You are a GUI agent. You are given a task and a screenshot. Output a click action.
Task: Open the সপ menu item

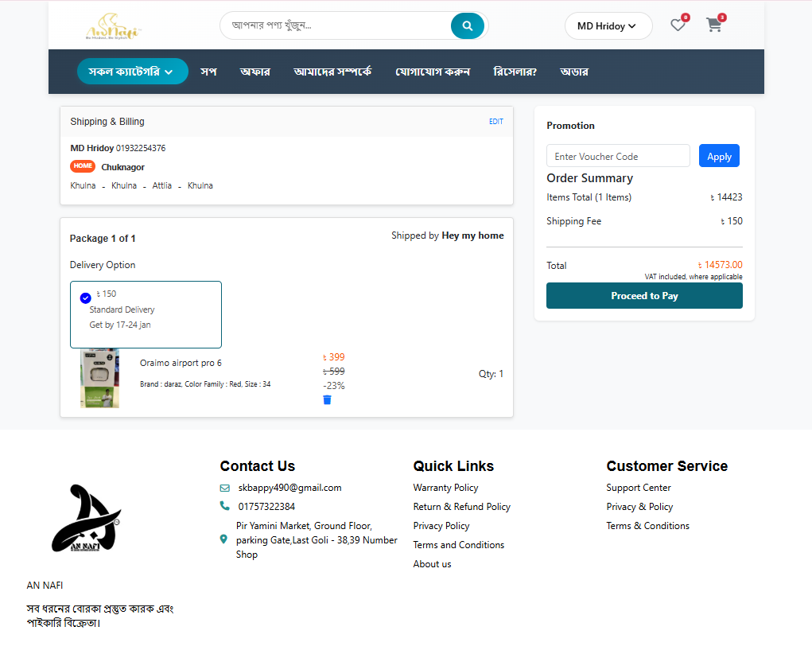(x=208, y=72)
